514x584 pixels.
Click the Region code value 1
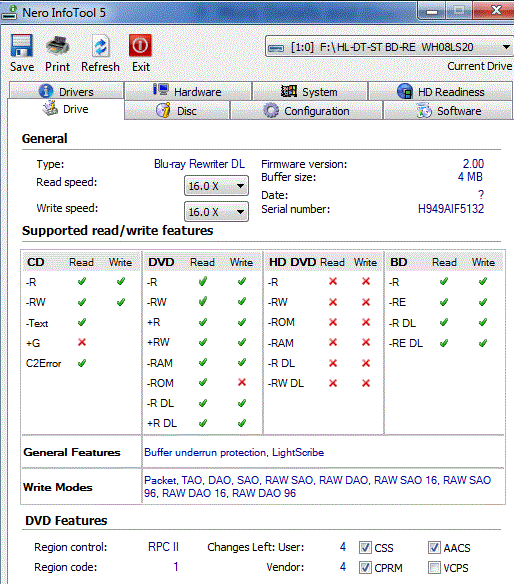(176, 567)
